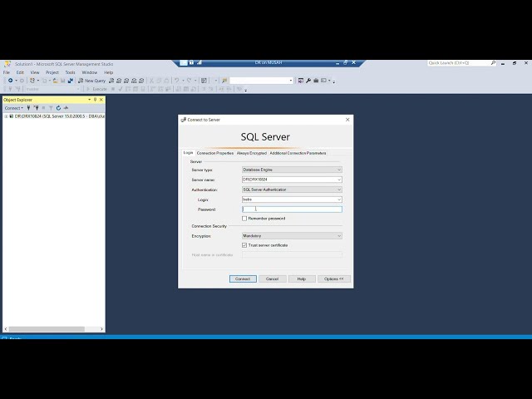532x399 pixels.
Task: Click the DR server node icon in tree
Action: (x=11, y=116)
